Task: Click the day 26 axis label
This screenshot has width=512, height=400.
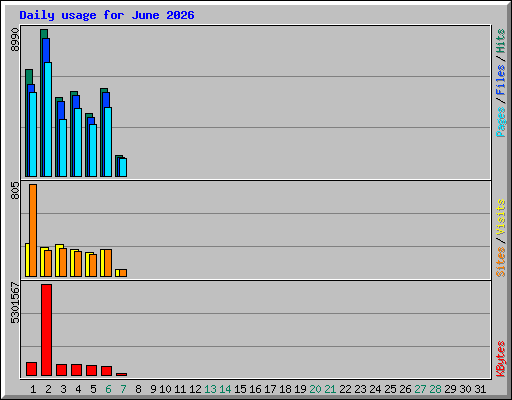Action: pos(405,389)
